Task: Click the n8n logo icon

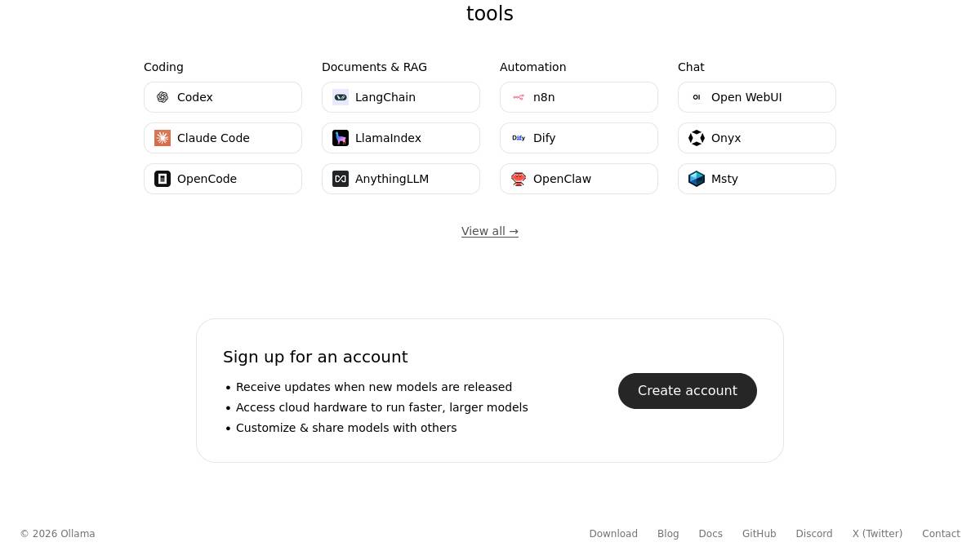Action: [519, 97]
